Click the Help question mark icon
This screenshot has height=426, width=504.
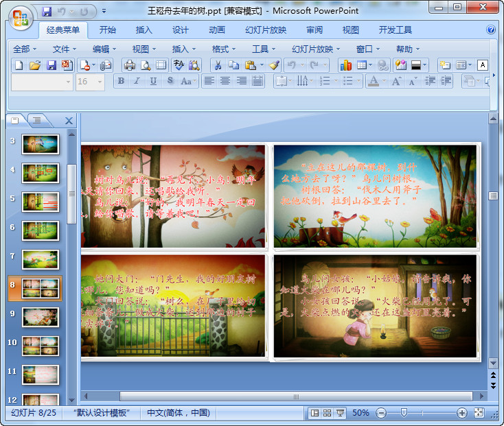coord(491,30)
